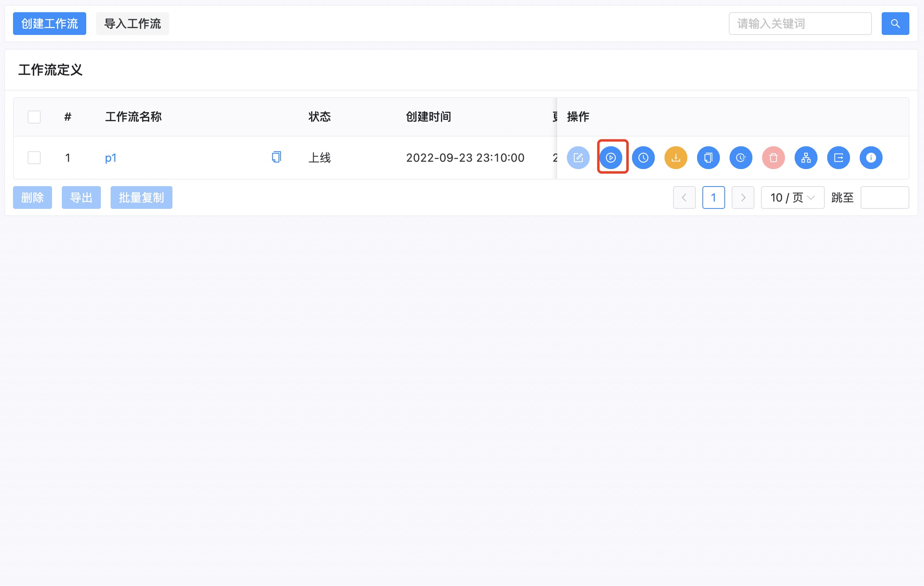
Task: Click the 创建工作流 button
Action: pyautogui.click(x=50, y=24)
